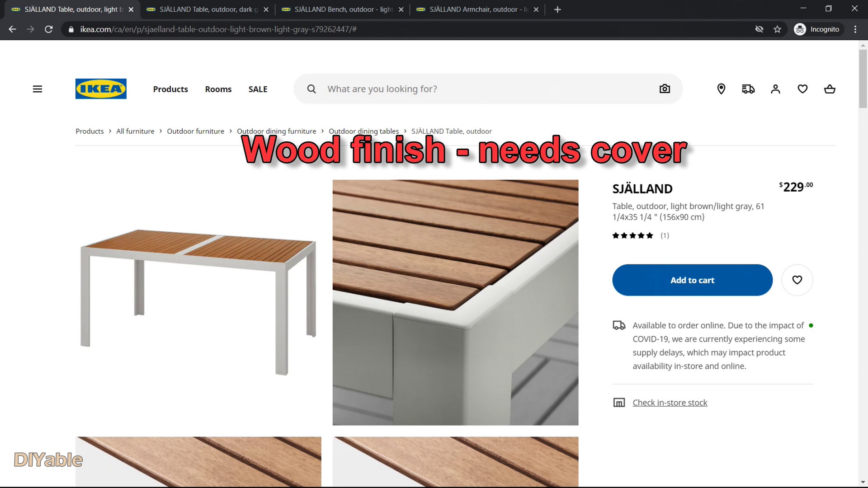Screen dimensions: 868x488
Task: Close the SJÄLLAND Table dark tab
Action: (x=266, y=9)
